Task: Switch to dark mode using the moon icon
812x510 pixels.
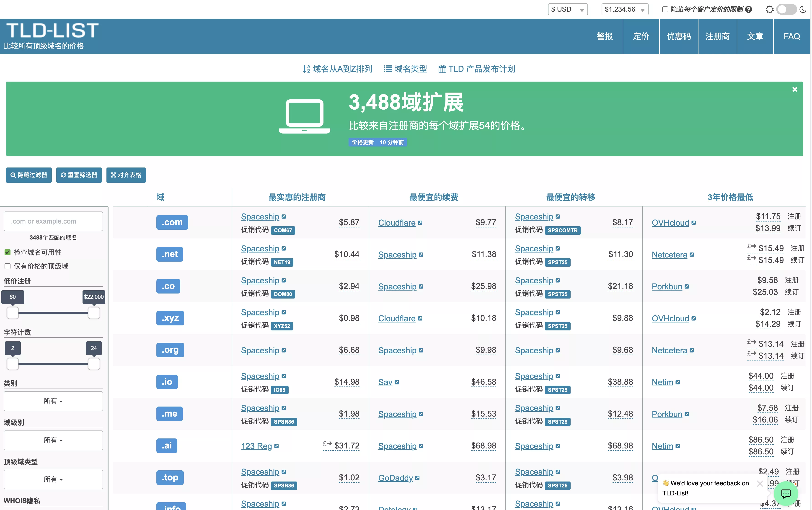Action: coord(802,9)
